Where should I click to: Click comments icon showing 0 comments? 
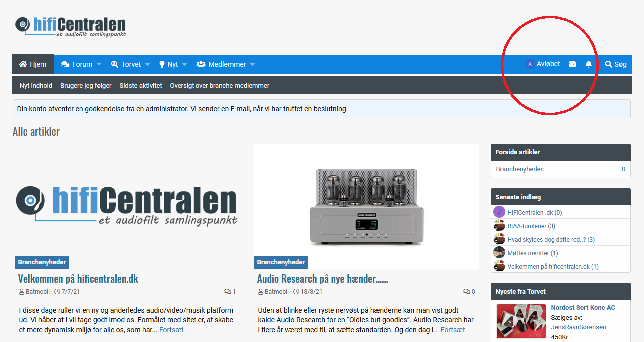(469, 292)
